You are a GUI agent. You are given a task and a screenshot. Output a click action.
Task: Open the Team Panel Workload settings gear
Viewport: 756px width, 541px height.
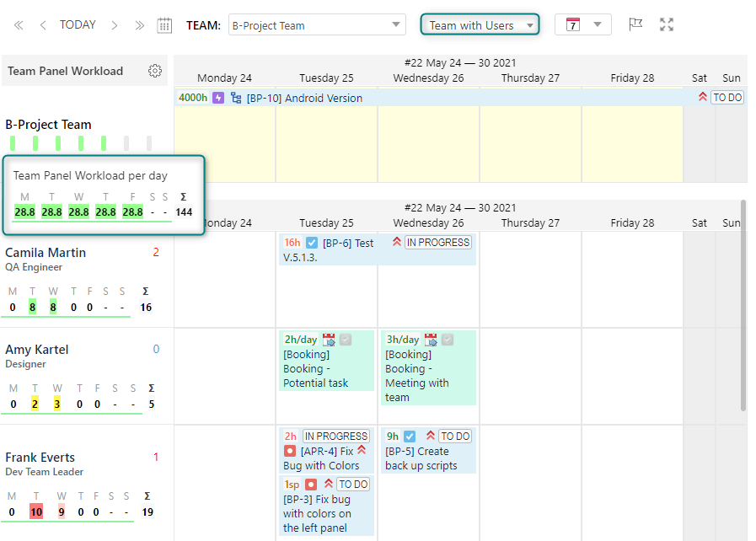pos(155,71)
